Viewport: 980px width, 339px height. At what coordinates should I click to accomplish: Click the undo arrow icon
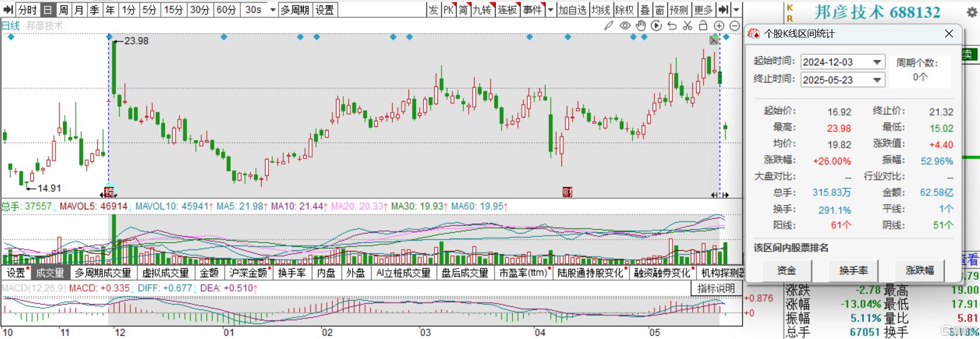pos(672,25)
